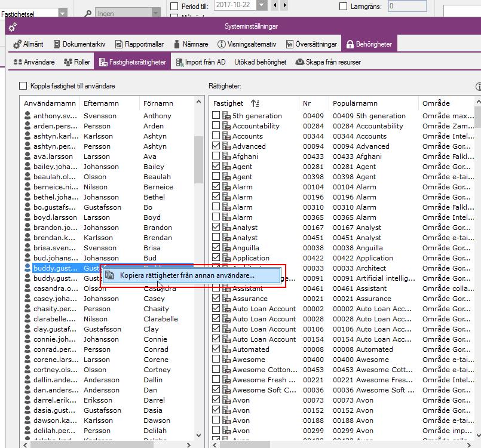Select the 00091 Artificial intellig... cell
481x448 pixels.
coord(373,278)
